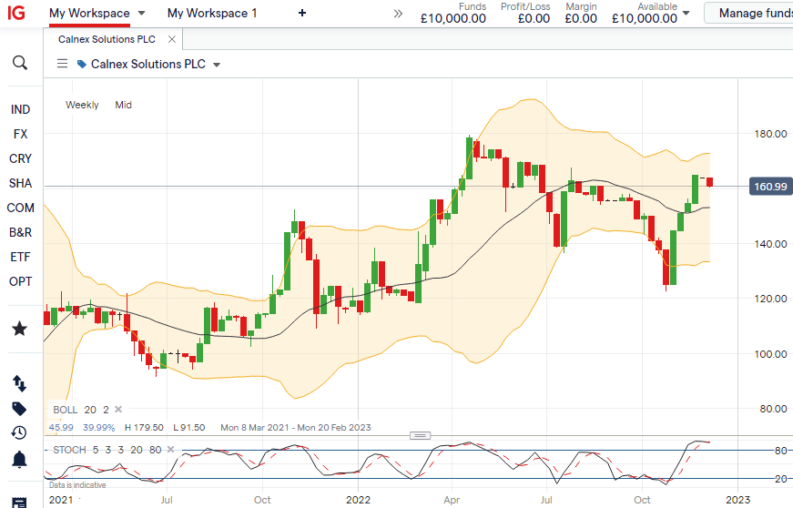Open SHA shares menu

(20, 183)
